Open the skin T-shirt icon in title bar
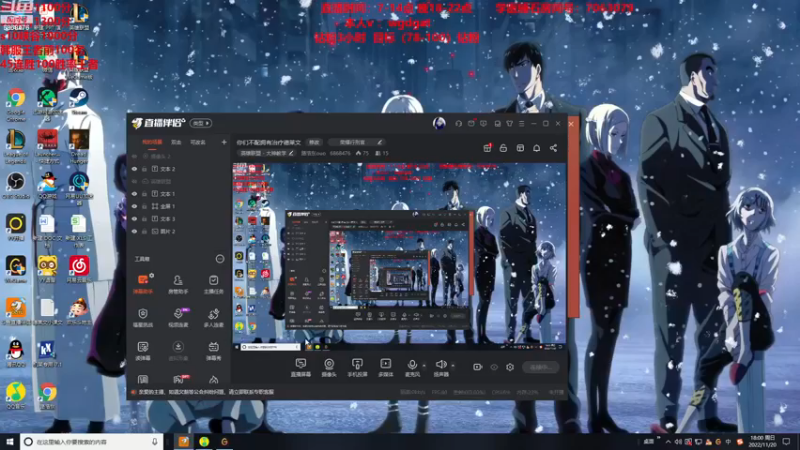Image resolution: width=800 pixels, height=450 pixels. pos(509,123)
